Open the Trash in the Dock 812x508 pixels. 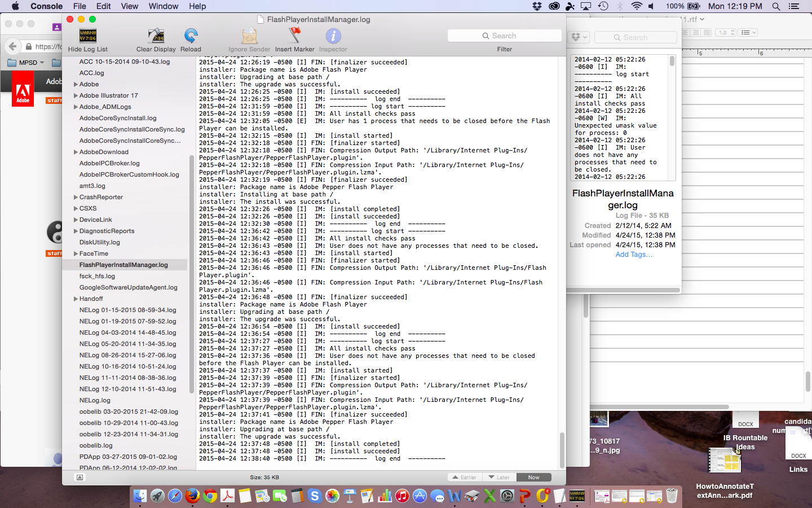pyautogui.click(x=672, y=496)
